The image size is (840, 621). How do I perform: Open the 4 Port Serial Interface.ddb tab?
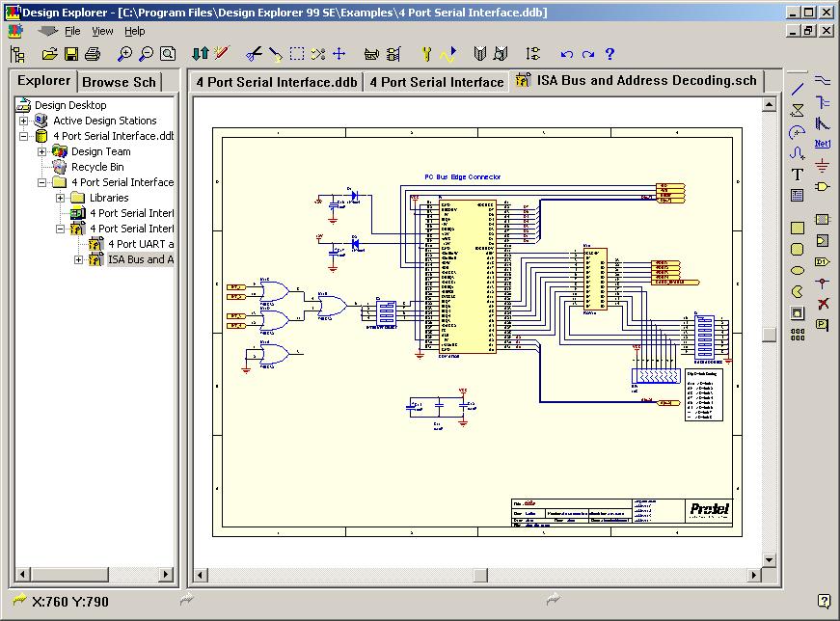275,82
